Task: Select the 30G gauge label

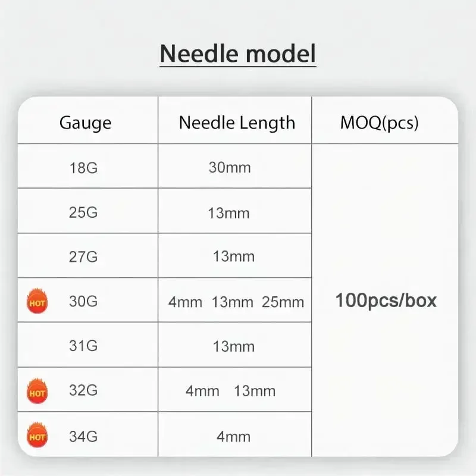Action: (83, 302)
